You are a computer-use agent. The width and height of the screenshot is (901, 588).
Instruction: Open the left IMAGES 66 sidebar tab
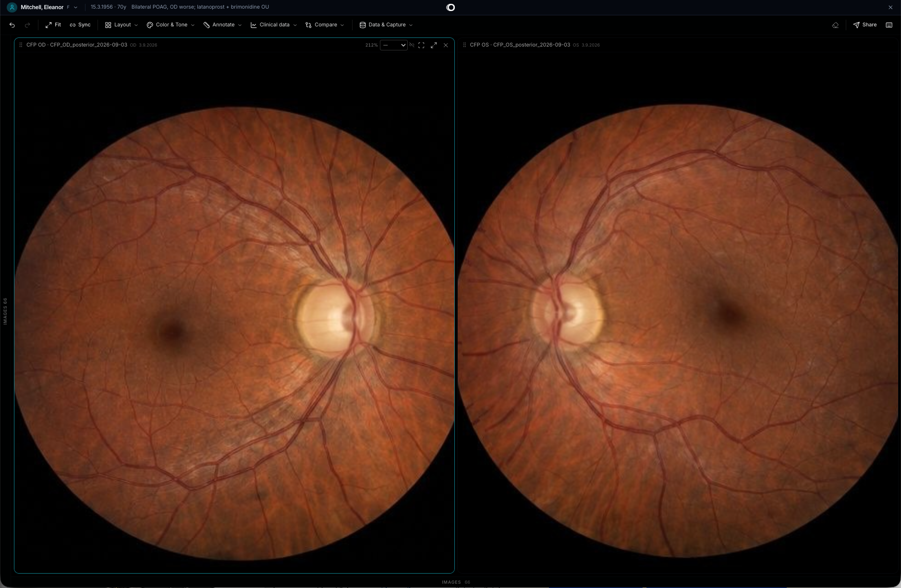(x=5, y=311)
